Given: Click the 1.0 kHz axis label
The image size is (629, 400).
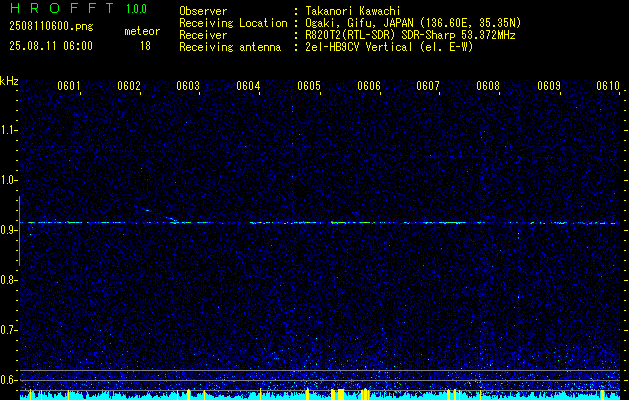Looking at the screenshot, I should click(x=8, y=180).
